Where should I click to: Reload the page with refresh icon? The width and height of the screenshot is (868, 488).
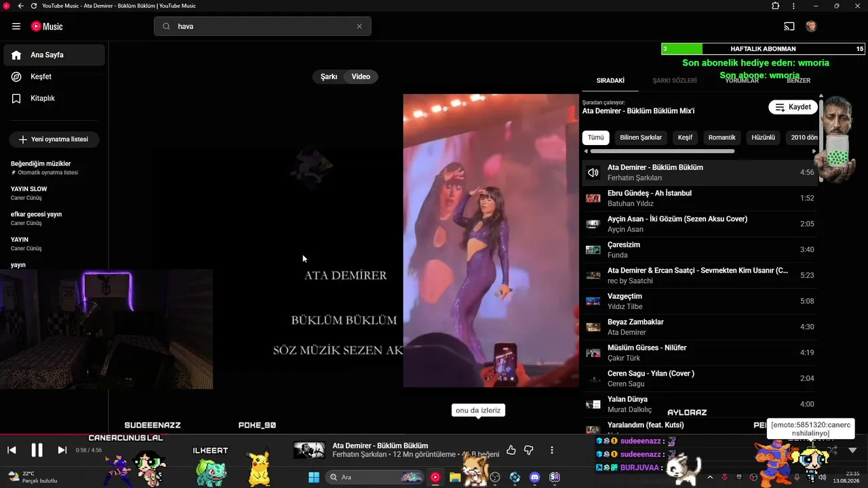point(35,6)
